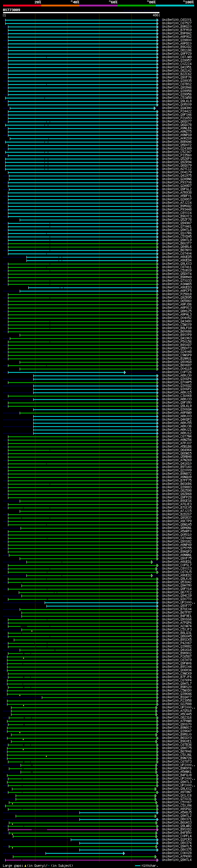Click the purple alignment bar for UniRef100_Q9ATL4
The image size is (197, 868).
click(x=82, y=860)
